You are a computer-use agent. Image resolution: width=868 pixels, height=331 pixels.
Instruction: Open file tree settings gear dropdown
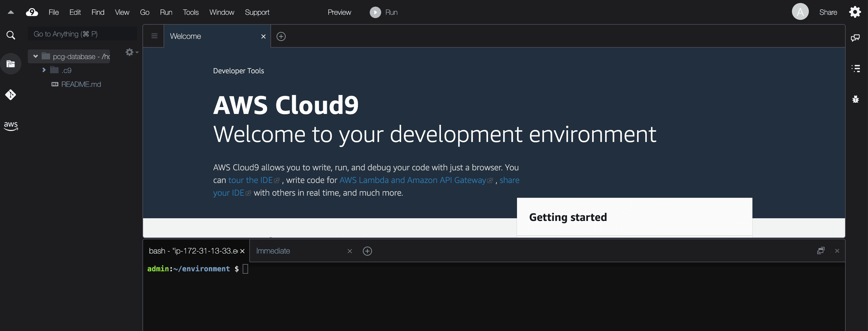coord(131,52)
